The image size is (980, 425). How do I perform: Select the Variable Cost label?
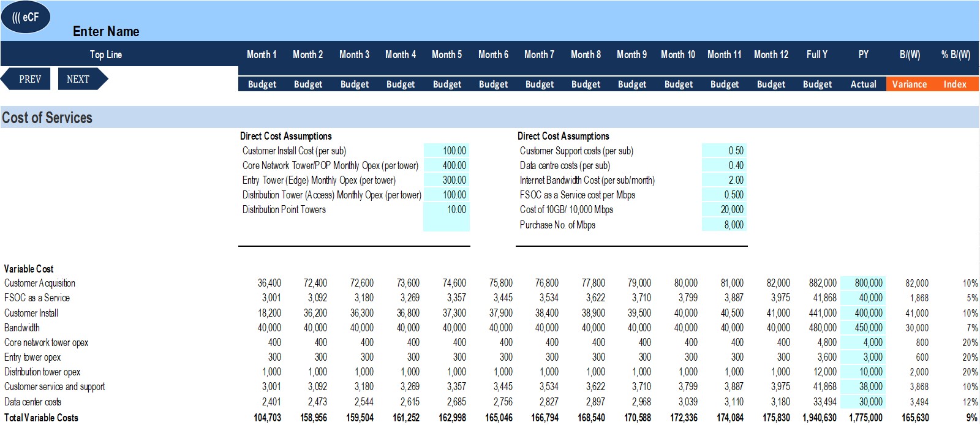29,269
